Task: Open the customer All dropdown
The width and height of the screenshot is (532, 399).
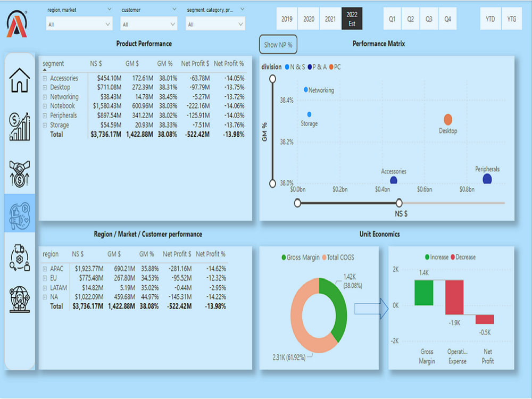Action: click(148, 24)
